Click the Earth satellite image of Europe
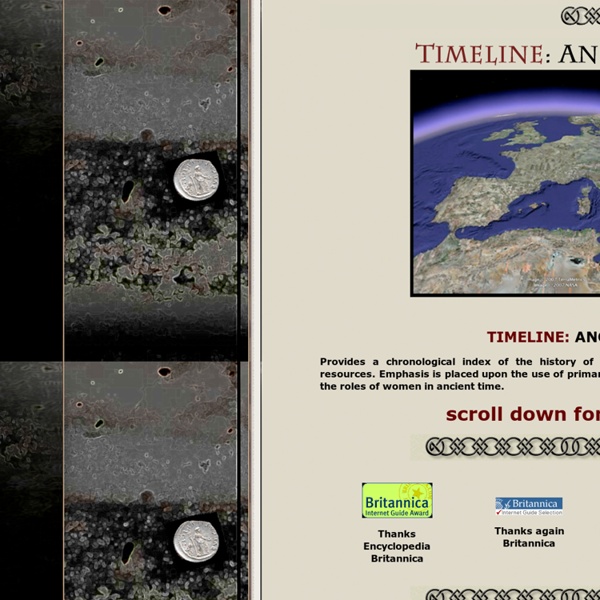The image size is (600, 600). tap(505, 183)
